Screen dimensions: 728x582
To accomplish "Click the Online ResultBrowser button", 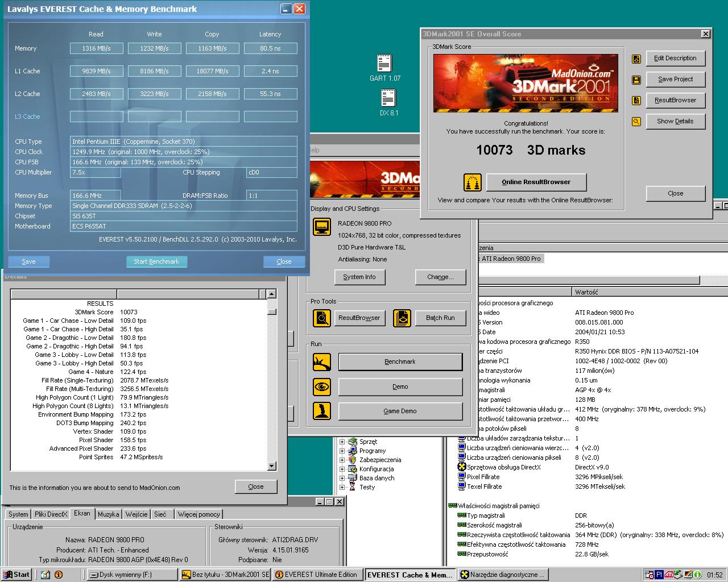I will coord(536,182).
